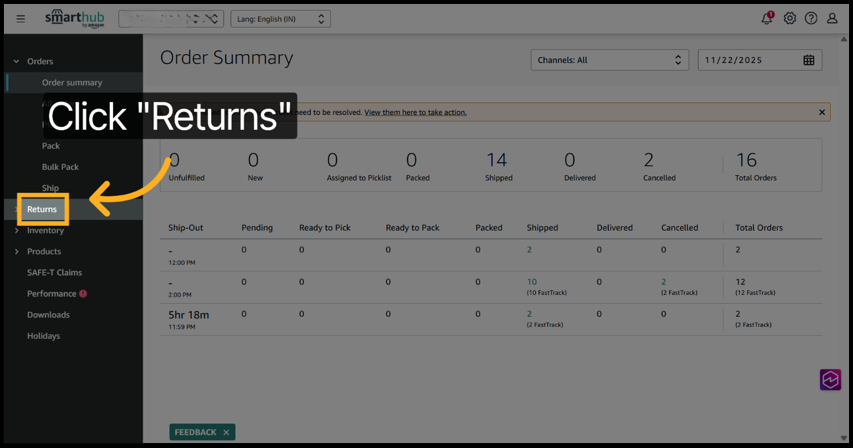The image size is (853, 448).
Task: Expand the Products sidebar section
Action: 16,251
